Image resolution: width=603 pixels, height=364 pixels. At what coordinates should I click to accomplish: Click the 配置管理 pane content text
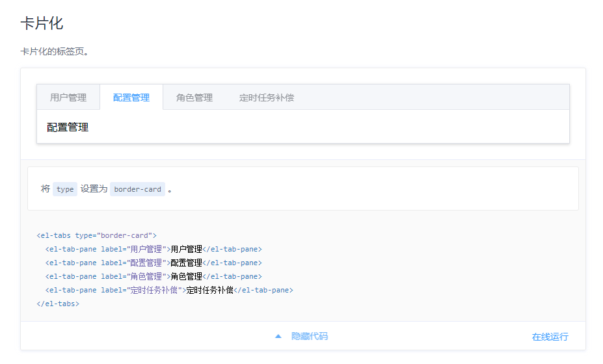tap(68, 127)
